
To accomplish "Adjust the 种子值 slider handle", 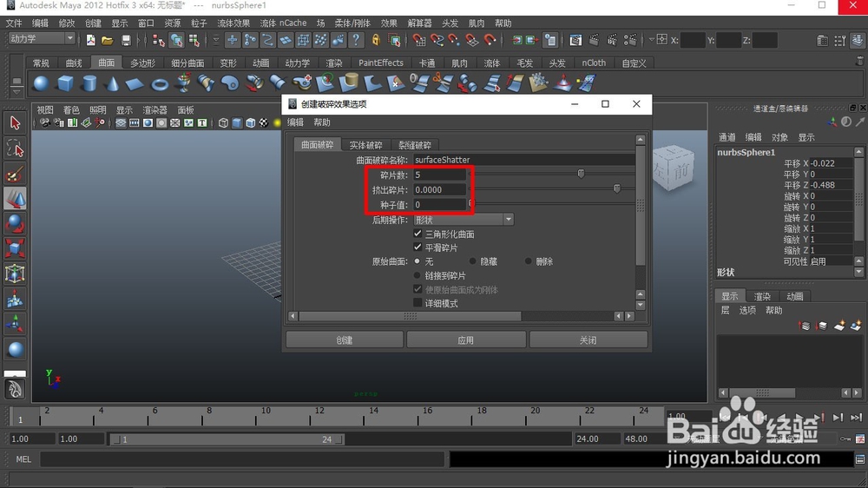I will [x=471, y=204].
